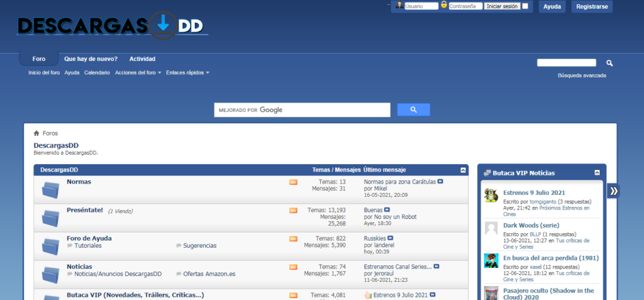Switch to the Que hay de nuevo? tab
The image size is (644, 300).
coord(91,59)
